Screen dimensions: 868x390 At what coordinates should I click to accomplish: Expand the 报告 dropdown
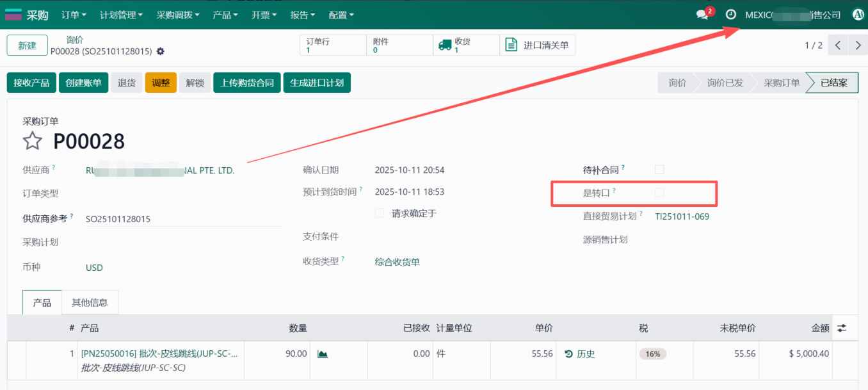(302, 14)
